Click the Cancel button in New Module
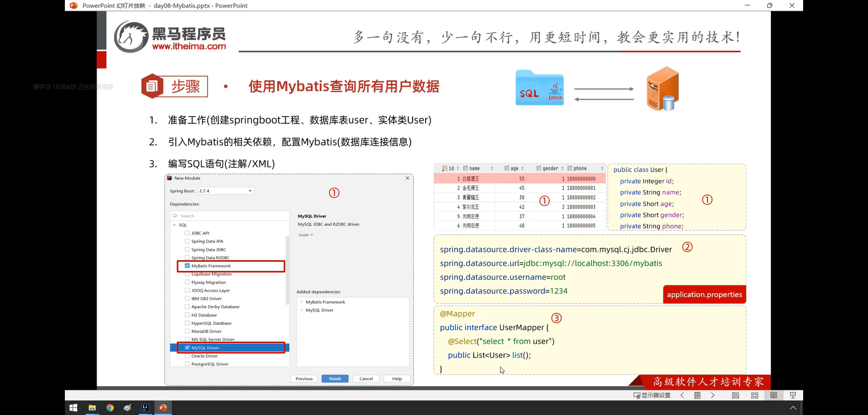This screenshot has height=415, width=868. click(366, 379)
